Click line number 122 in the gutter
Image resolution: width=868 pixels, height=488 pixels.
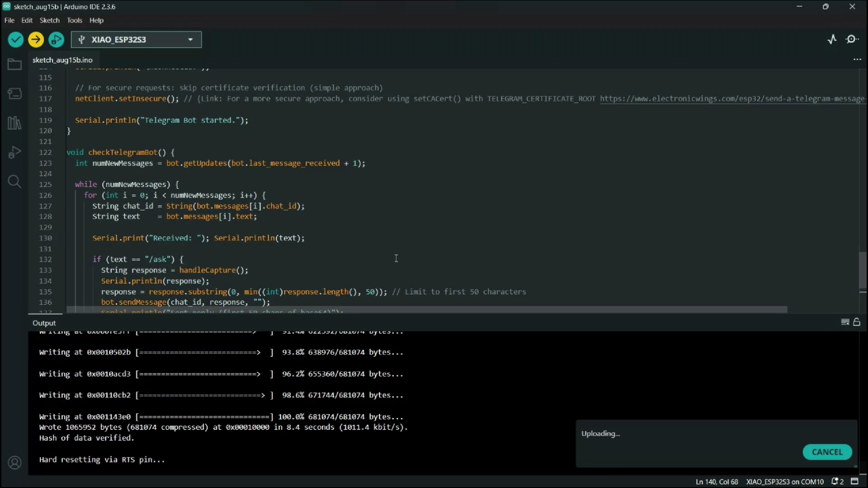(x=45, y=152)
